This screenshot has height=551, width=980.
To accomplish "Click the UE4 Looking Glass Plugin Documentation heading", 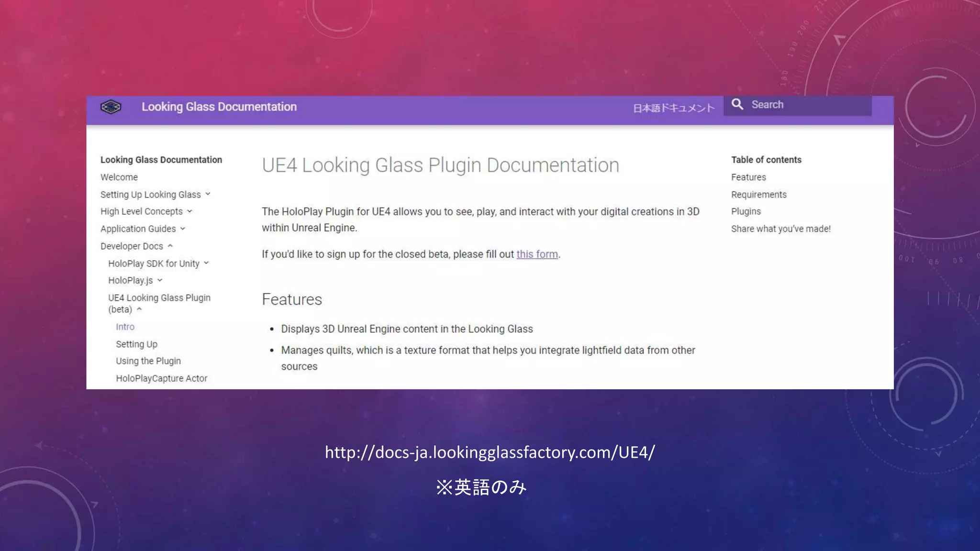I will (441, 165).
